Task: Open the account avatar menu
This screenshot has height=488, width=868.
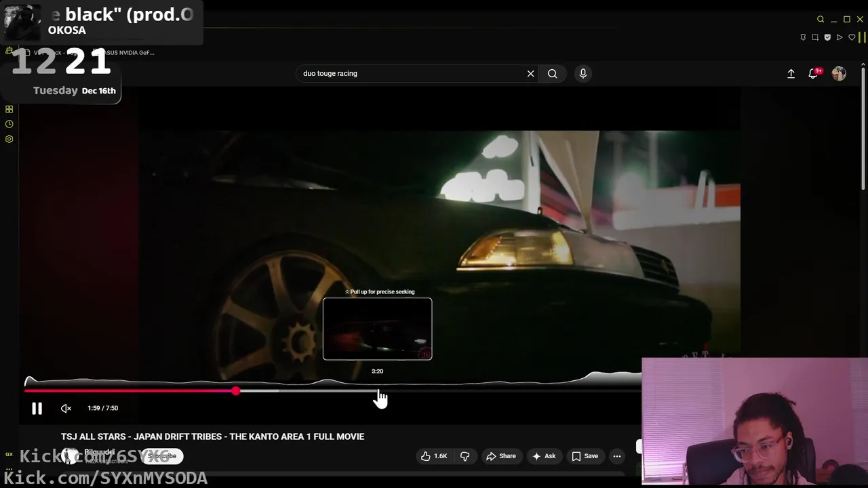Action: tap(839, 73)
